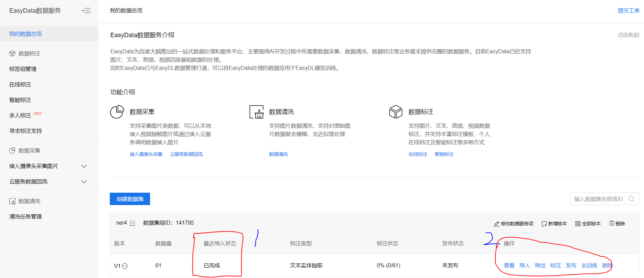Click 导入 in the V1 row
This screenshot has width=644, height=278.
pyautogui.click(x=525, y=266)
